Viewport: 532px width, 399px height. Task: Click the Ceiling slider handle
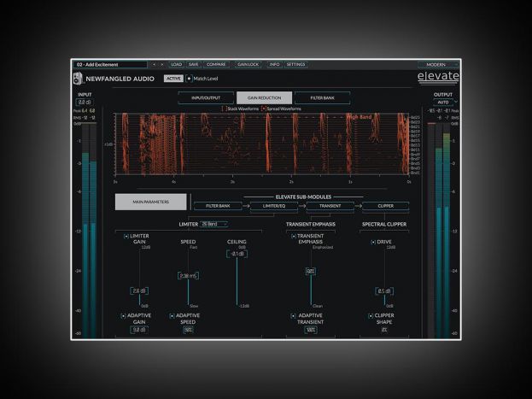pos(237,254)
